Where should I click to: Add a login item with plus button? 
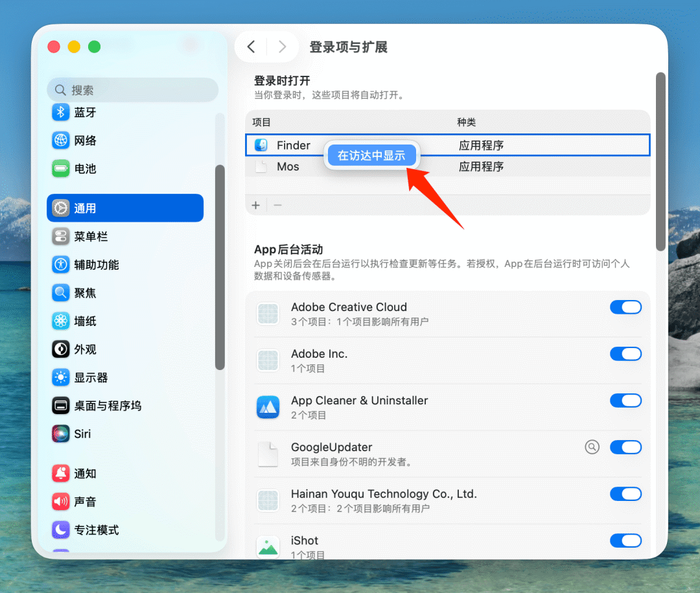[x=256, y=205]
